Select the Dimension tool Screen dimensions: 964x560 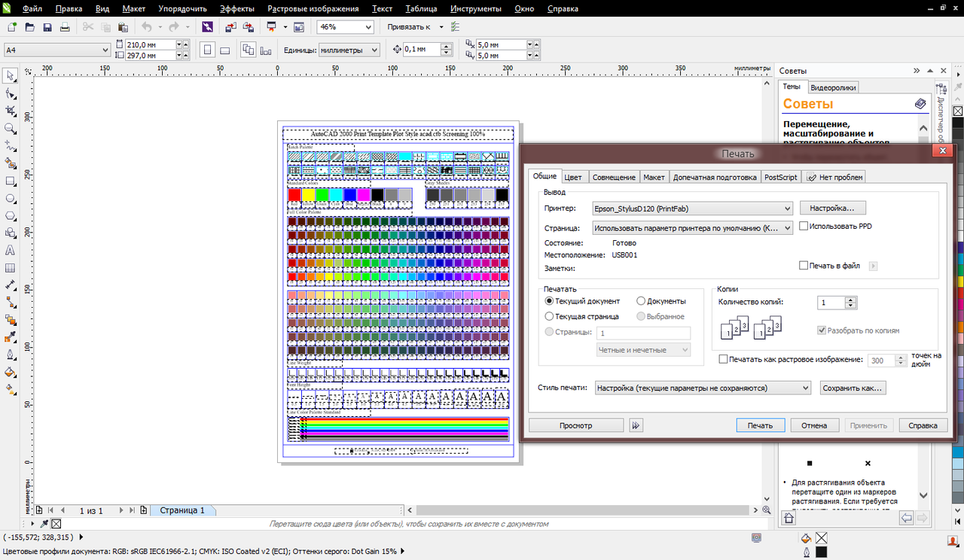11,285
